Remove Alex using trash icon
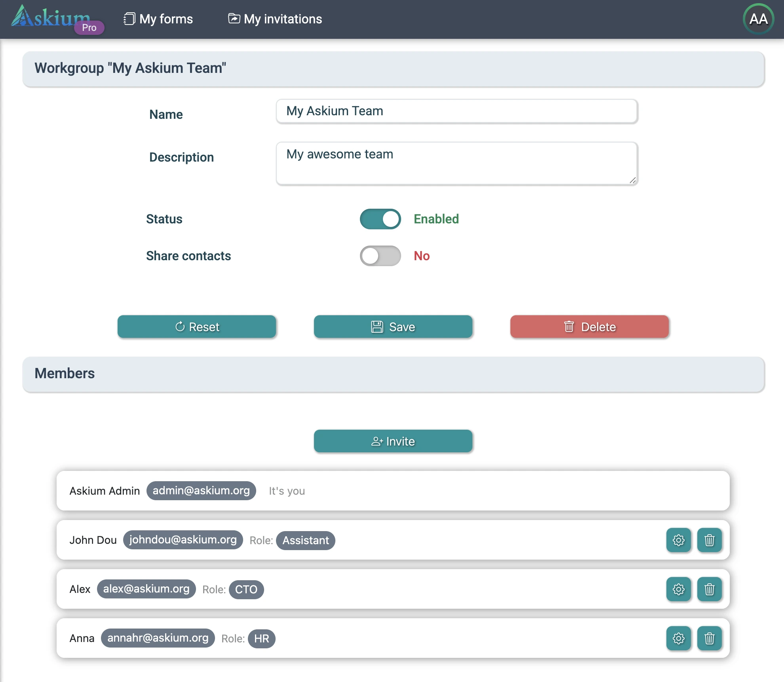This screenshot has width=784, height=682. click(709, 589)
